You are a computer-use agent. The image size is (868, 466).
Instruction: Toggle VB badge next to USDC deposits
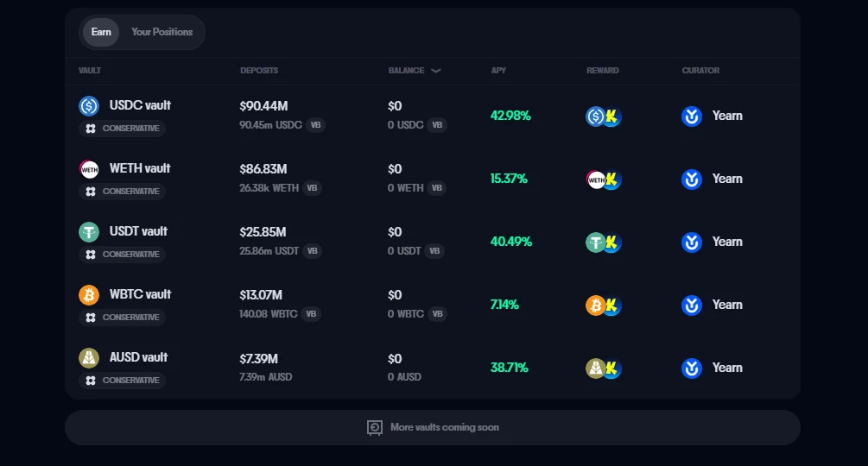tap(315, 125)
